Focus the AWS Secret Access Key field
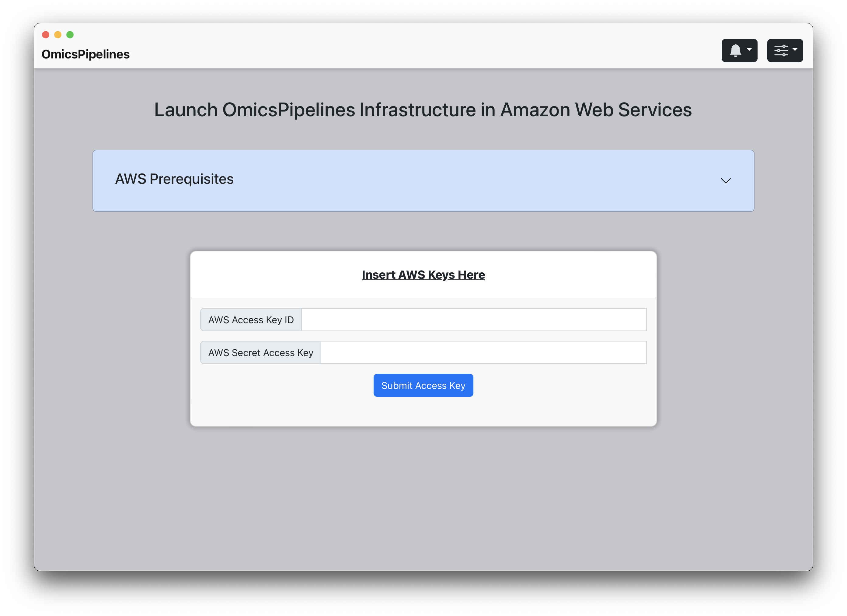 click(x=484, y=353)
